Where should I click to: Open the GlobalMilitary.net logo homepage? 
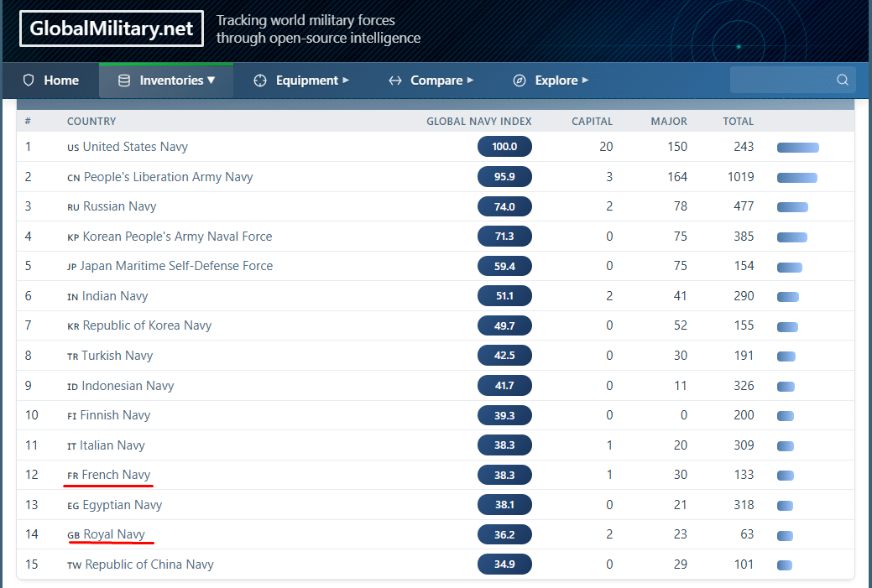click(112, 29)
